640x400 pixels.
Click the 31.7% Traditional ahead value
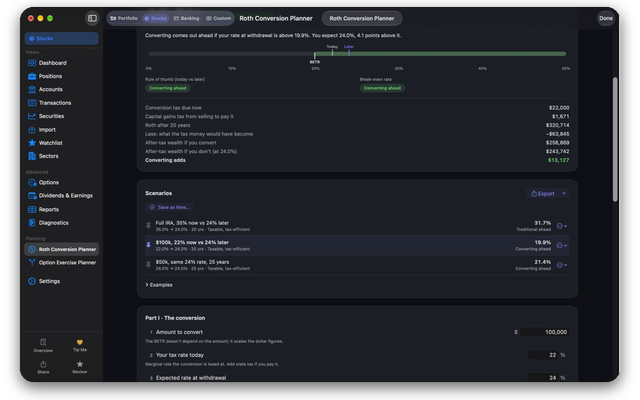[534, 226]
